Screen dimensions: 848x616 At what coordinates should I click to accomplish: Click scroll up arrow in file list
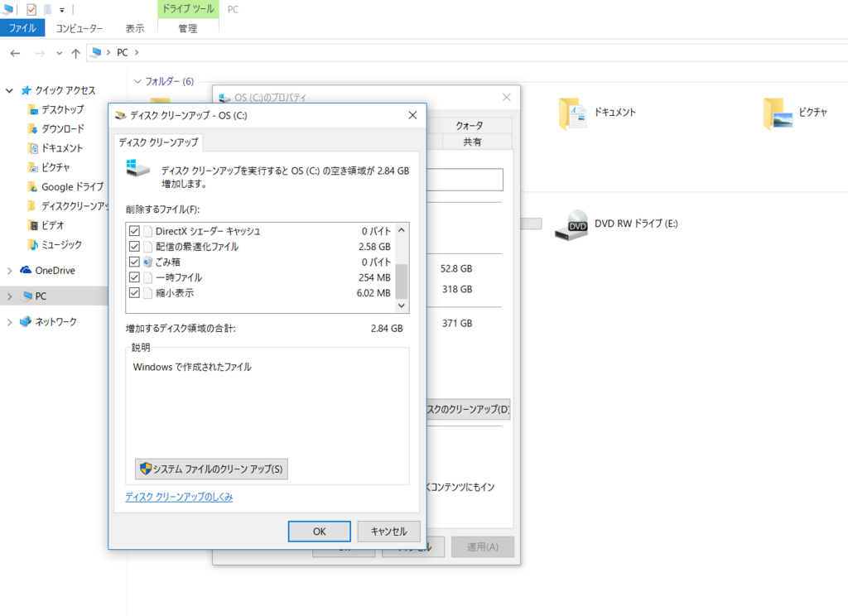point(402,230)
